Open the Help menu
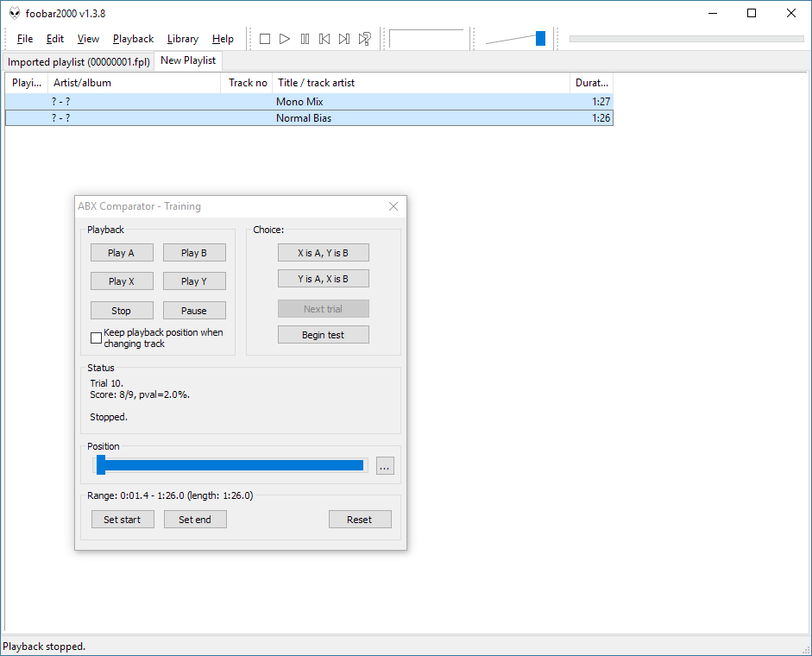Viewport: 812px width, 656px height. [x=223, y=39]
